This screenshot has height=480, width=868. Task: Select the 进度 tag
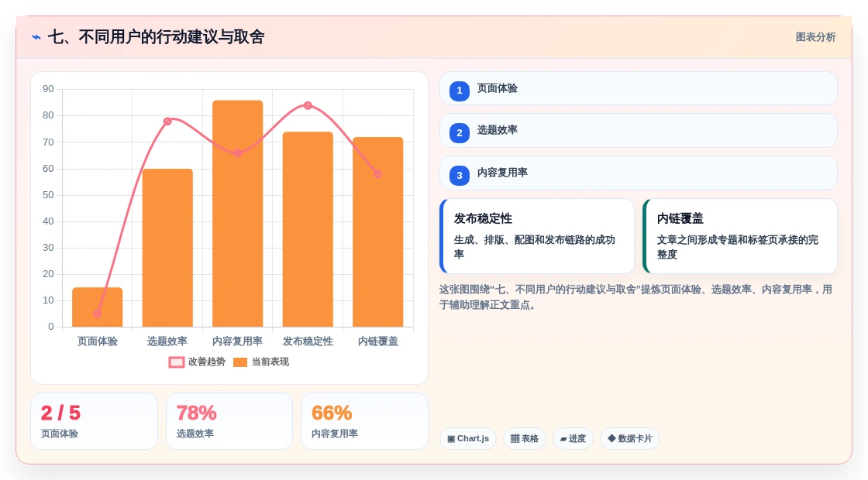pyautogui.click(x=573, y=438)
